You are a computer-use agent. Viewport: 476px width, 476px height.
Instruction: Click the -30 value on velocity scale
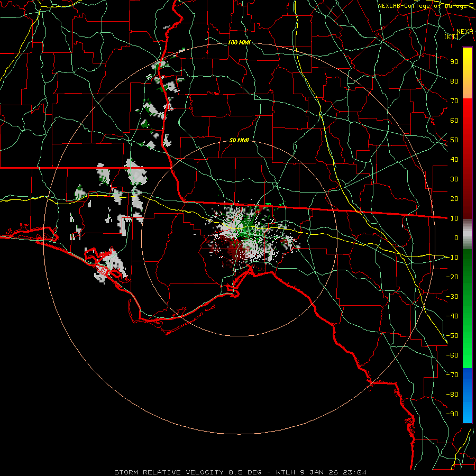(452, 297)
